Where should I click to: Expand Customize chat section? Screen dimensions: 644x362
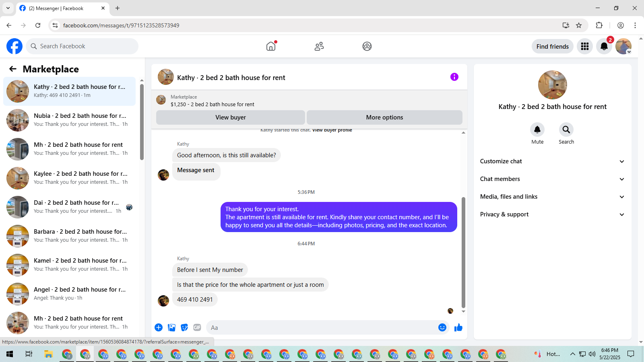(552, 161)
